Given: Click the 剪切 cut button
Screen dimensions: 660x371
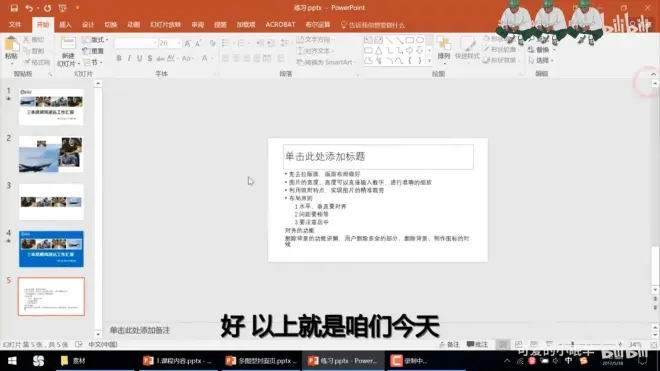Looking at the screenshot, I should click(x=34, y=40).
